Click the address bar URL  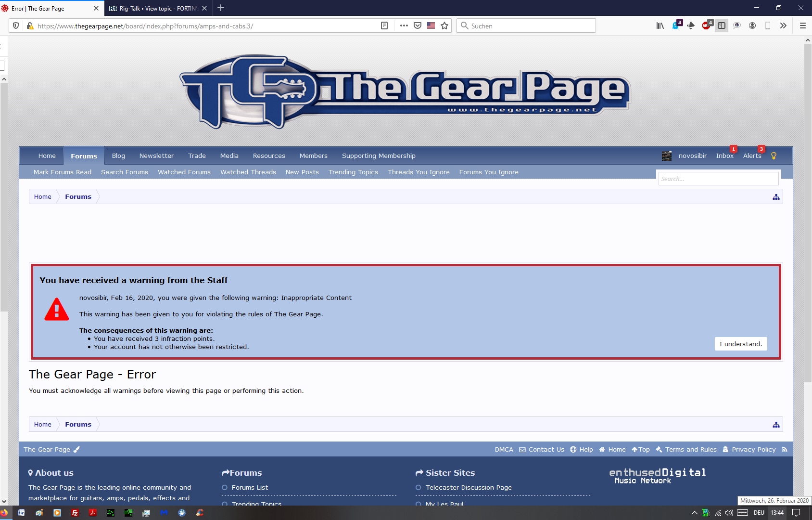click(x=145, y=26)
